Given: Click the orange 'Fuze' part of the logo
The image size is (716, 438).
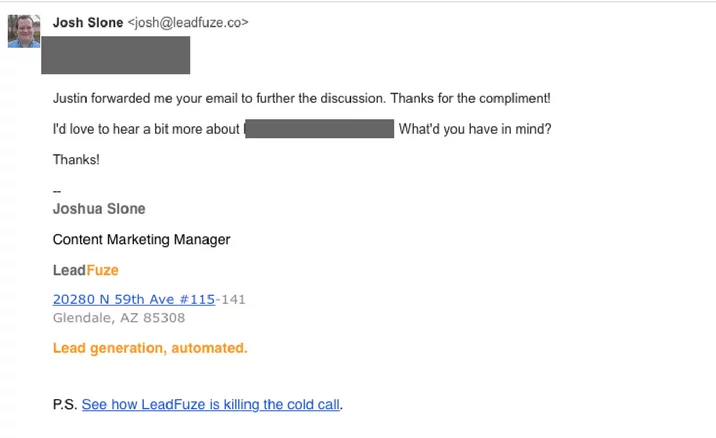Looking at the screenshot, I should pyautogui.click(x=102, y=270).
